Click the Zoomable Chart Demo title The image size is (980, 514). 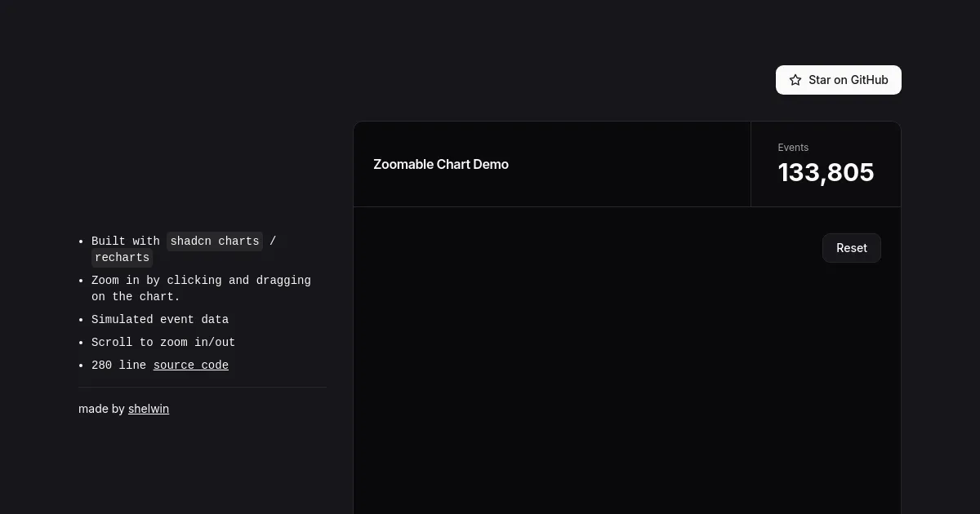pyautogui.click(x=441, y=164)
